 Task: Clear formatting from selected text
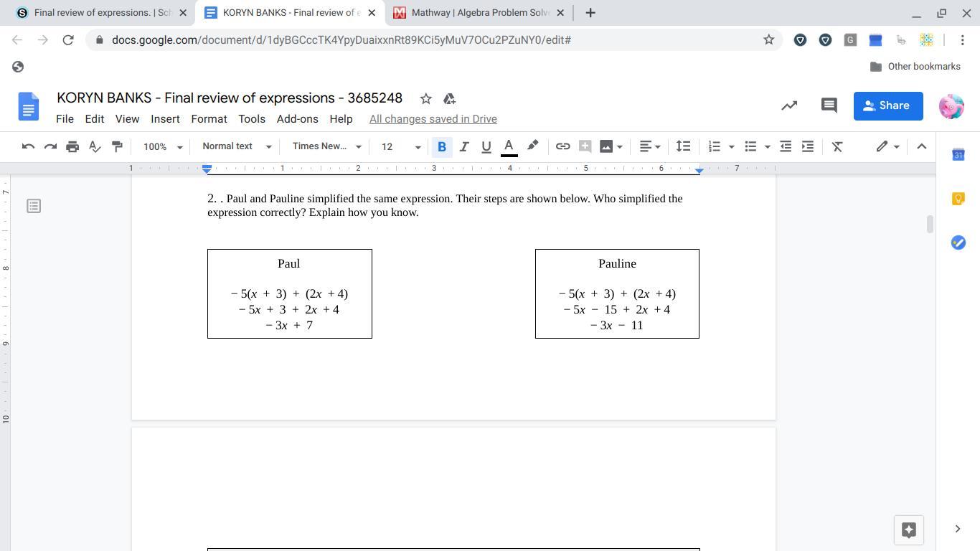[x=837, y=146]
